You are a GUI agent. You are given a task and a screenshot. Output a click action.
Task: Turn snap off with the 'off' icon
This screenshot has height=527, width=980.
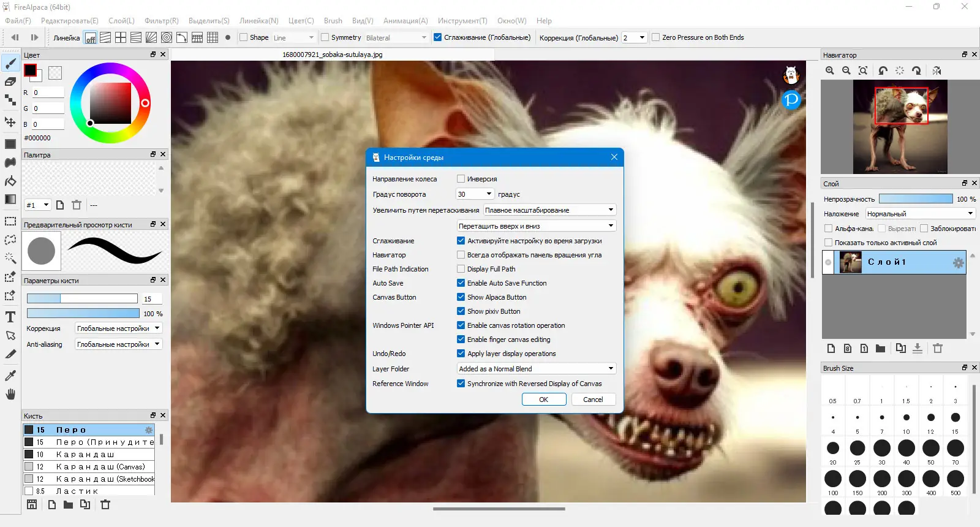tap(90, 37)
